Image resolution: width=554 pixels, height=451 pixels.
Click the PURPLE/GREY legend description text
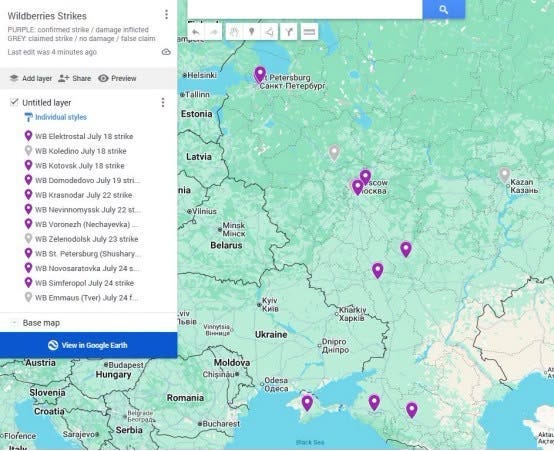coord(81,34)
